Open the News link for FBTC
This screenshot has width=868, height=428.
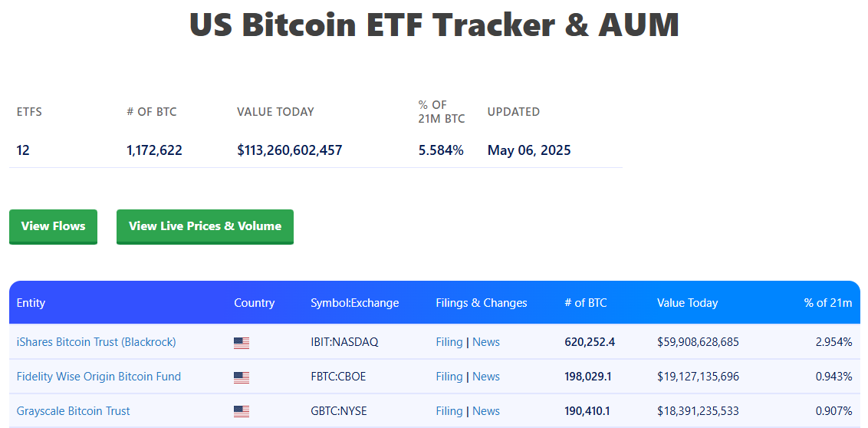click(x=486, y=377)
